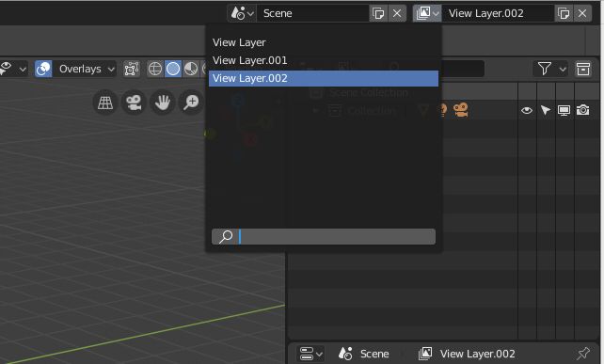This screenshot has width=604, height=364.
Task: Click the zoom view magnifier icon
Action: [x=191, y=103]
